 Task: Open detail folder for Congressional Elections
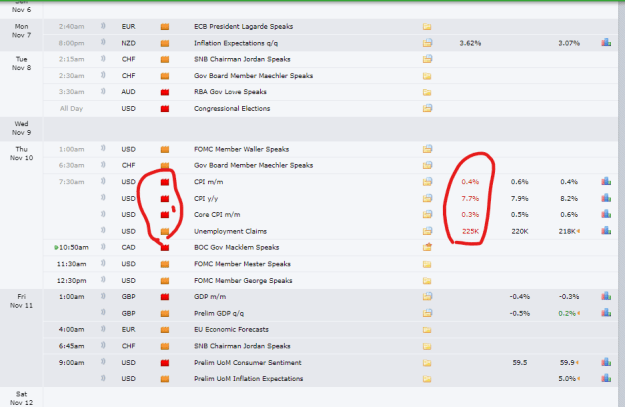pos(427,108)
